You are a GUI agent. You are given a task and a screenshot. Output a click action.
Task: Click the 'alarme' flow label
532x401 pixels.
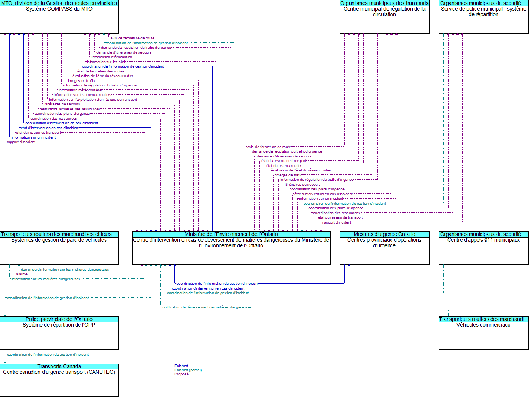[x=22, y=274]
